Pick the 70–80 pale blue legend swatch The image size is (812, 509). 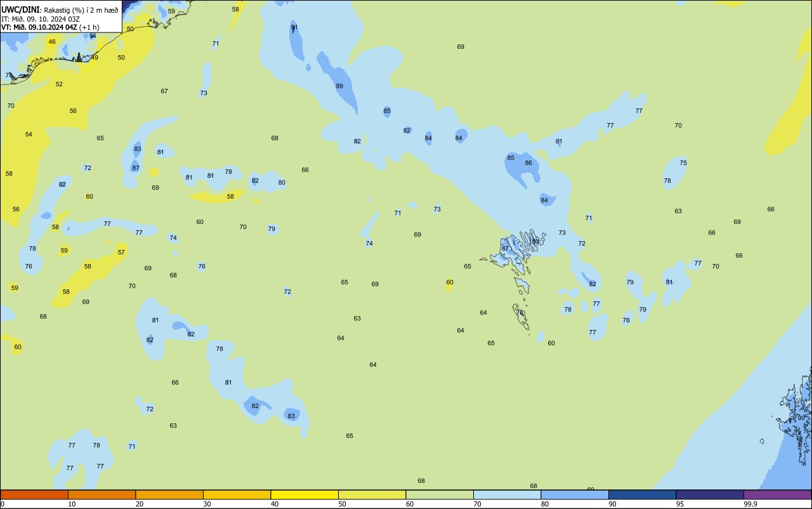[x=507, y=494]
